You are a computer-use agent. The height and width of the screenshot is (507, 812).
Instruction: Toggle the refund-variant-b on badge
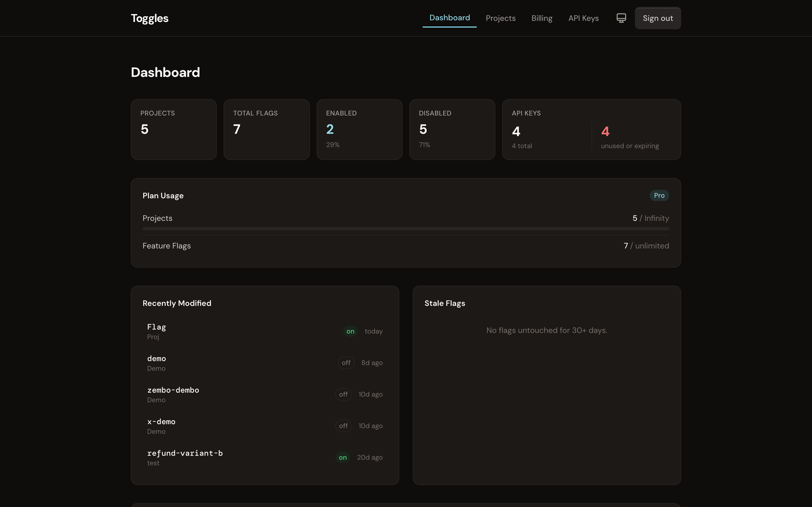[x=342, y=457]
